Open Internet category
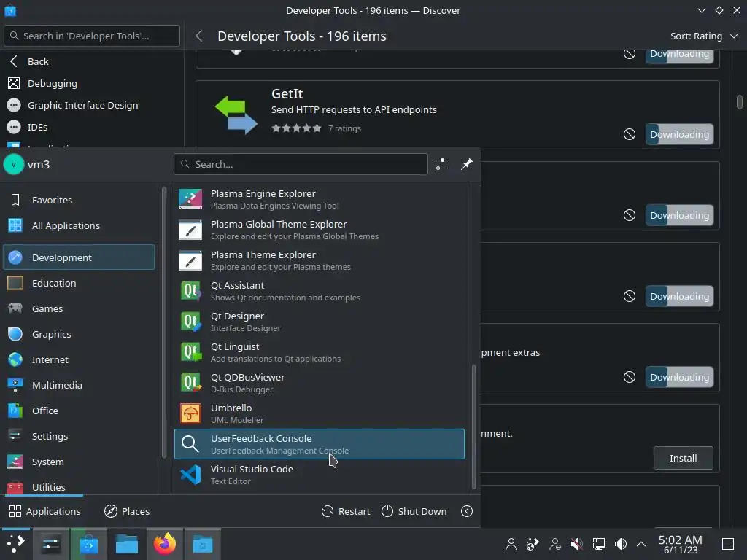The width and height of the screenshot is (747, 560). coord(79,359)
